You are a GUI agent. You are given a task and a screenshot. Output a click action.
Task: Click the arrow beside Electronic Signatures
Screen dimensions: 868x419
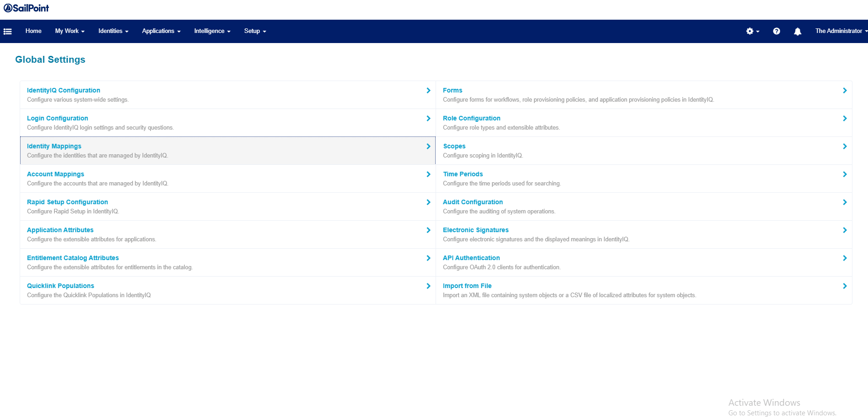[845, 230]
